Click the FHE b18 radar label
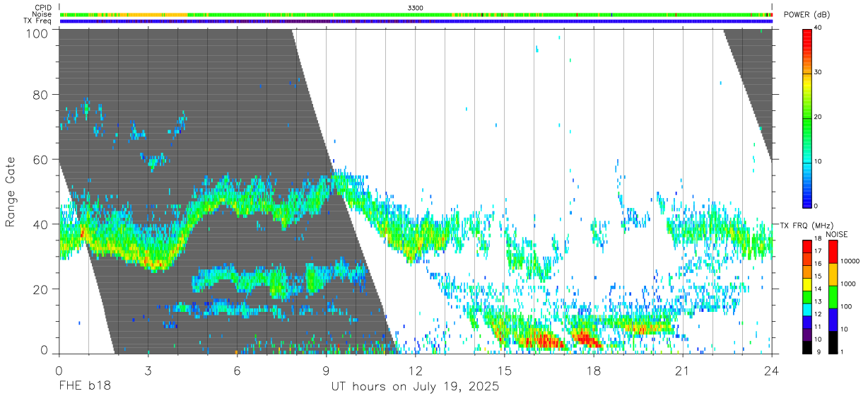Viewport: 868px width, 401px height. point(85,387)
